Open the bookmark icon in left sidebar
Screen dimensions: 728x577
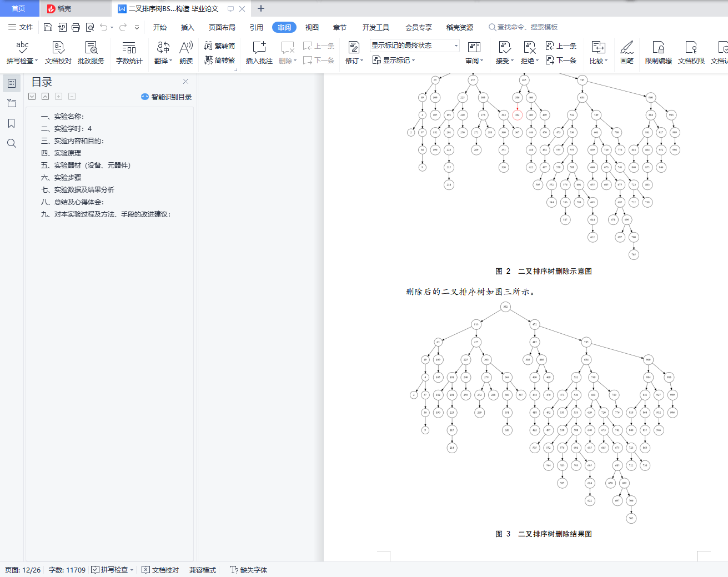[x=12, y=123]
